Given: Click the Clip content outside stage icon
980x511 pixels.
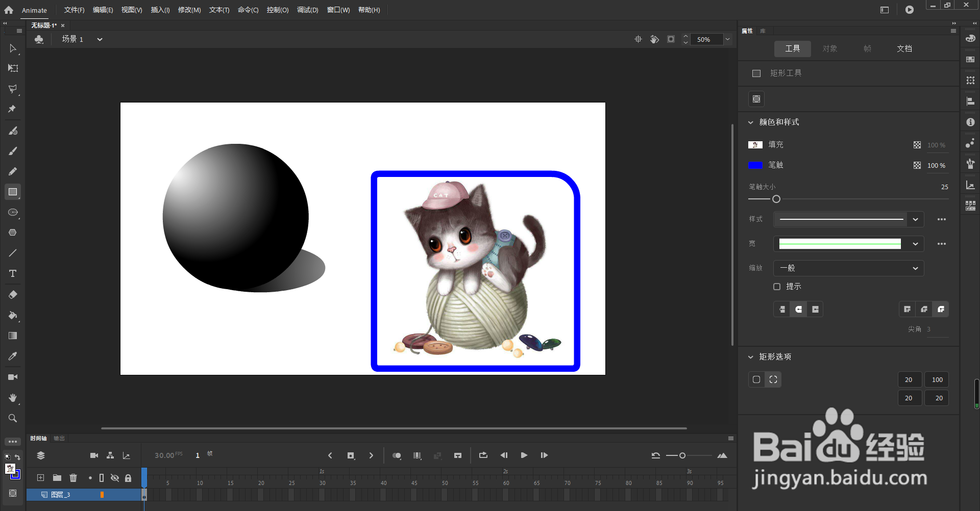Looking at the screenshot, I should pos(671,39).
